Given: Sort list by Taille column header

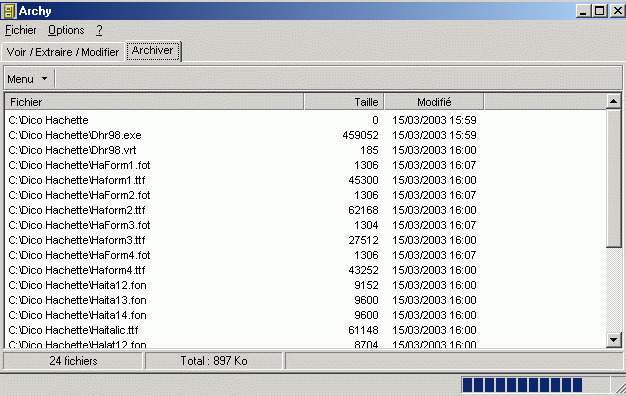Looking at the screenshot, I should click(344, 102).
